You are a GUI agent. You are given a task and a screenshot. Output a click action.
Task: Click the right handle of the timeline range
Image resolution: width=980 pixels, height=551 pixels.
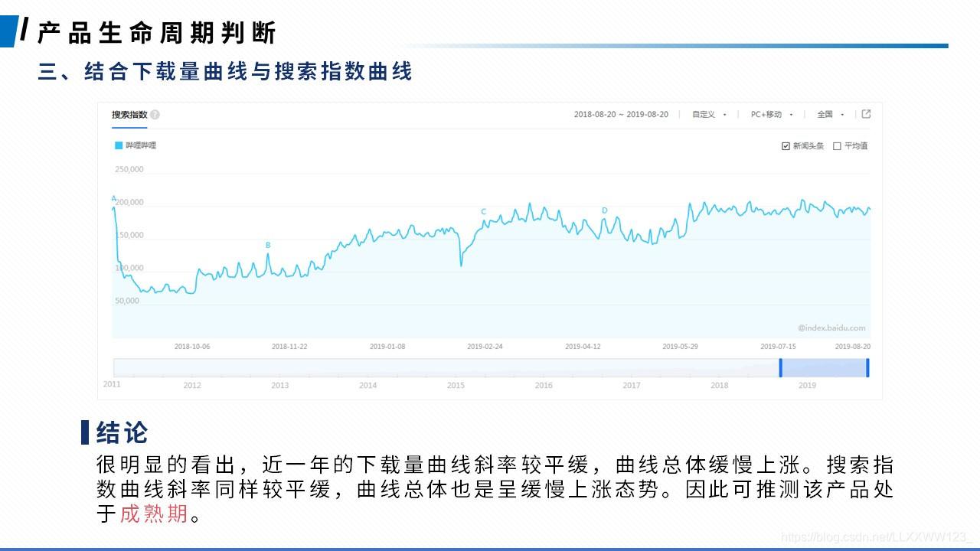coord(867,367)
